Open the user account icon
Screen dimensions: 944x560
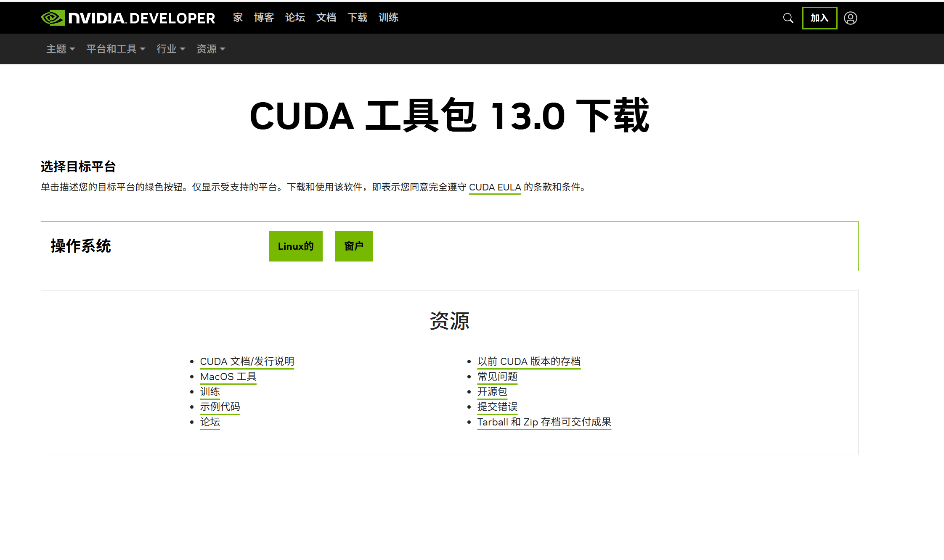coord(851,18)
